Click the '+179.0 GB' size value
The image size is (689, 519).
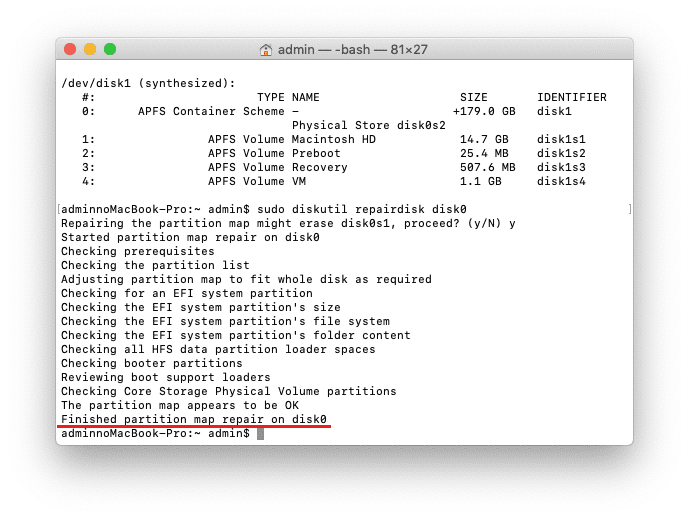tap(484, 111)
